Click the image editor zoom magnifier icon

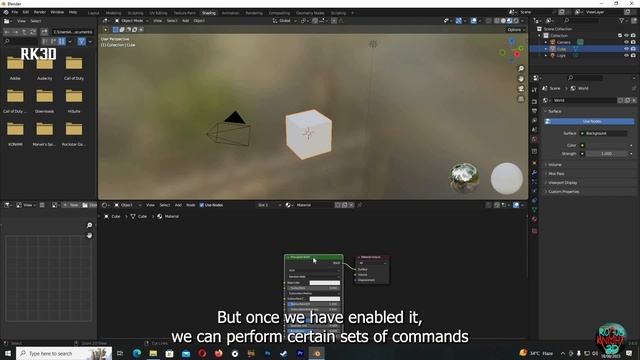click(89, 225)
